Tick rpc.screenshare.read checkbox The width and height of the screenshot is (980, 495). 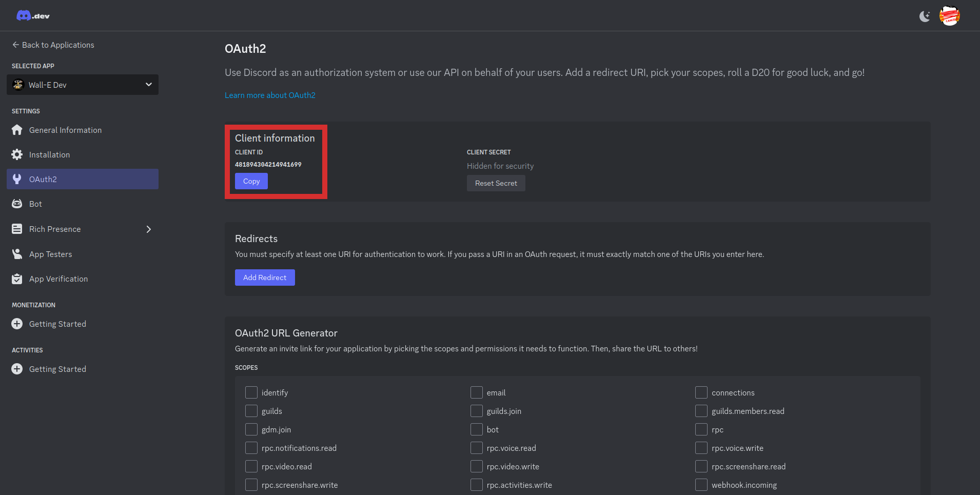point(701,466)
